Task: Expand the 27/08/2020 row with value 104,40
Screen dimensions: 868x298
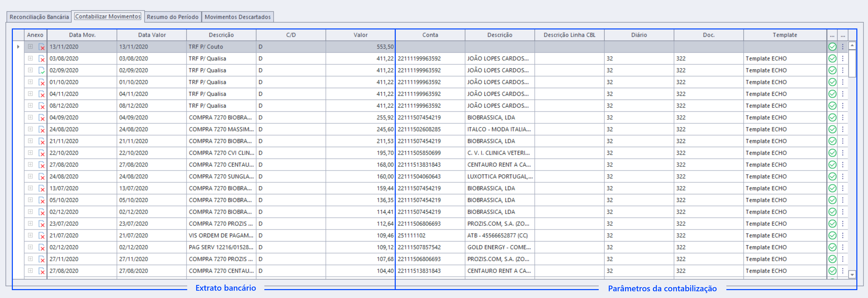Action: pos(30,271)
